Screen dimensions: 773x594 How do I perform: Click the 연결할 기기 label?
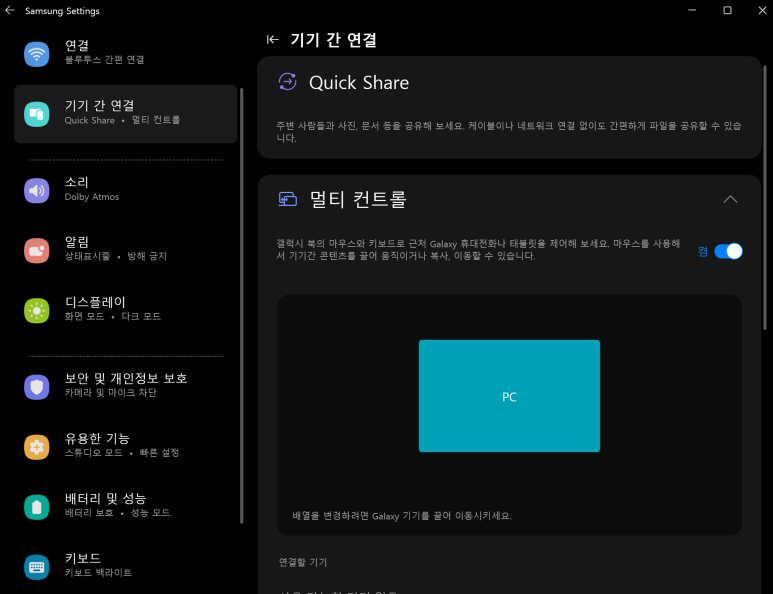point(303,562)
